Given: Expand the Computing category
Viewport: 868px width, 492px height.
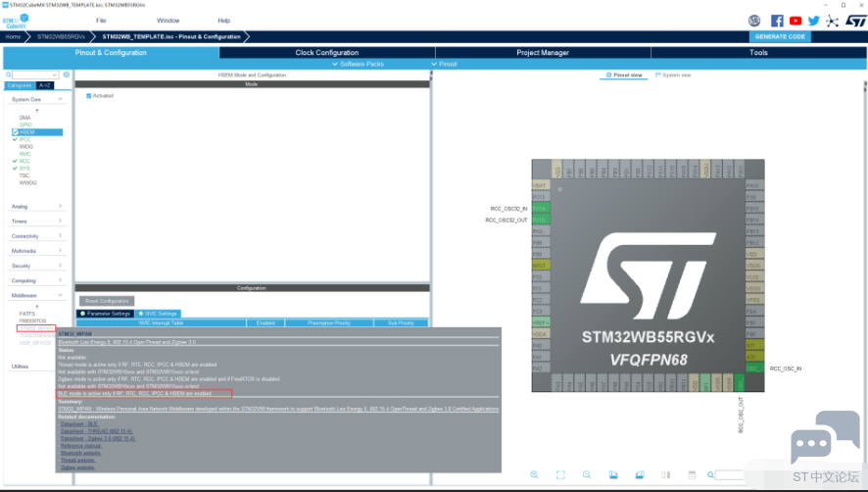Looking at the screenshot, I should tap(61, 280).
